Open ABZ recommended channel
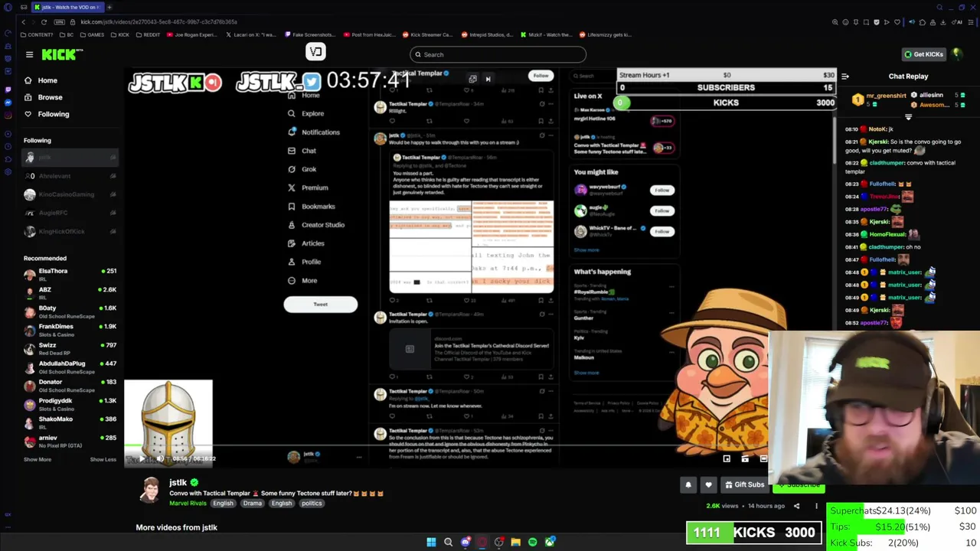Image resolution: width=980 pixels, height=551 pixels. (70, 293)
